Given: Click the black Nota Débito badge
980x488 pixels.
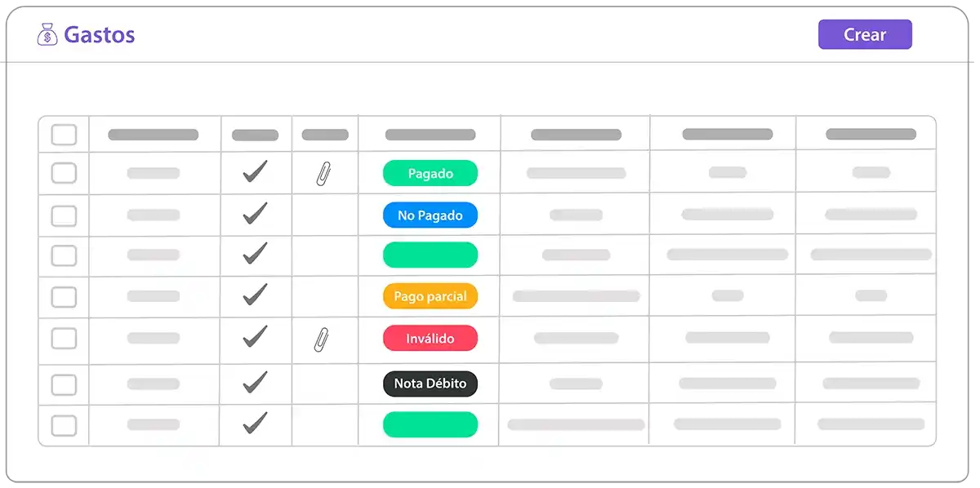Looking at the screenshot, I should 430,384.
